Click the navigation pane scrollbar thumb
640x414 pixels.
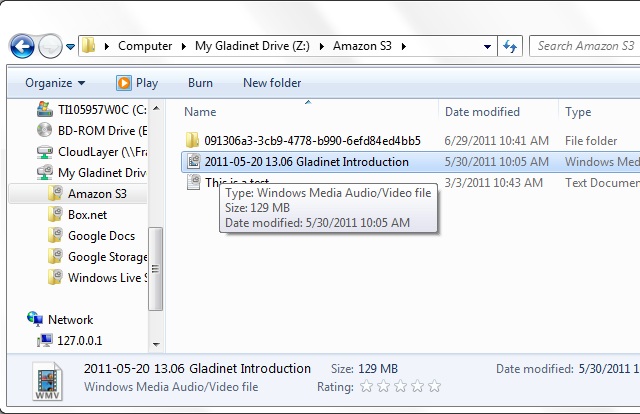tap(156, 269)
